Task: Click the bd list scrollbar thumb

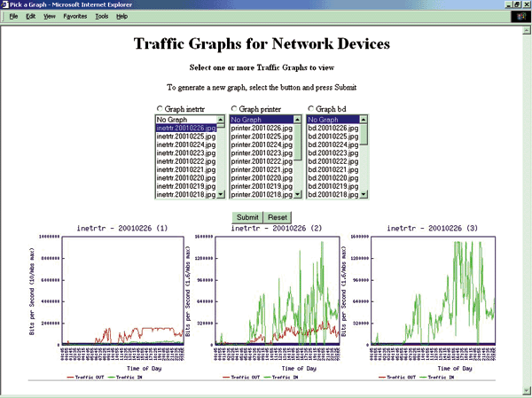Action: coord(364,133)
